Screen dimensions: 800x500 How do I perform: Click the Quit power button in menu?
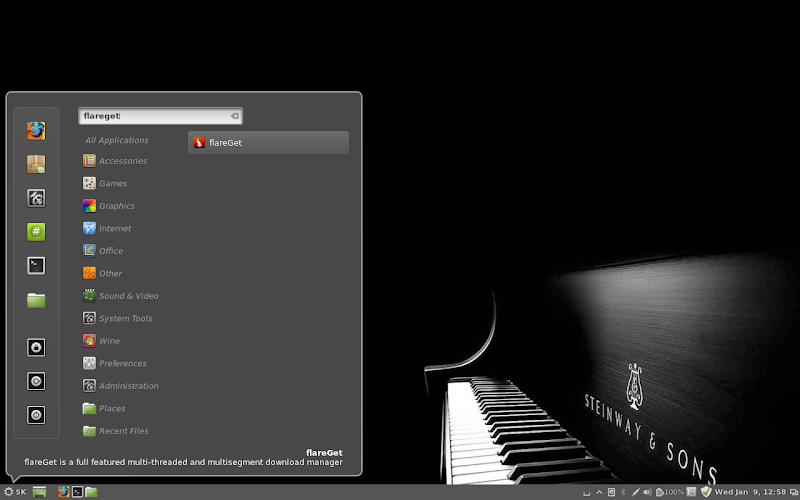tap(36, 415)
